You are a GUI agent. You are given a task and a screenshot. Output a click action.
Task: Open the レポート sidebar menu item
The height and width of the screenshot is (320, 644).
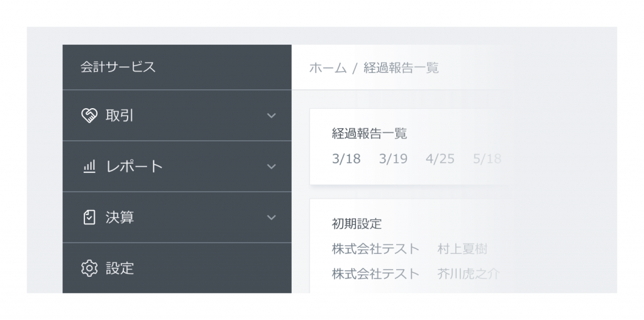pos(177,167)
